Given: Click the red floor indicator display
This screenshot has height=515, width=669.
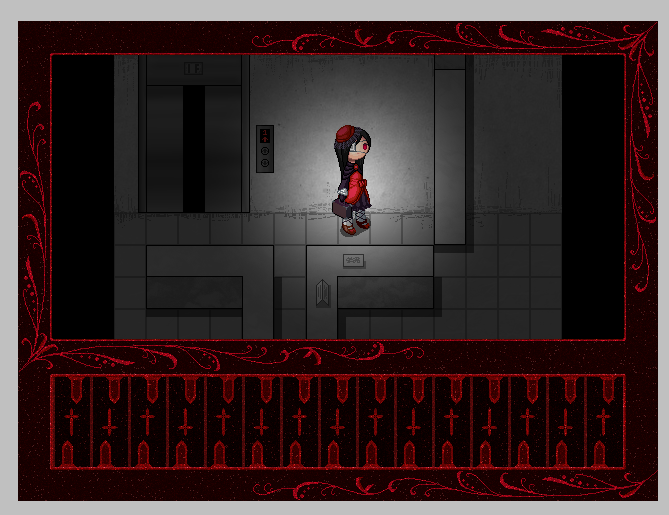Looking at the screenshot, I should click(265, 136).
